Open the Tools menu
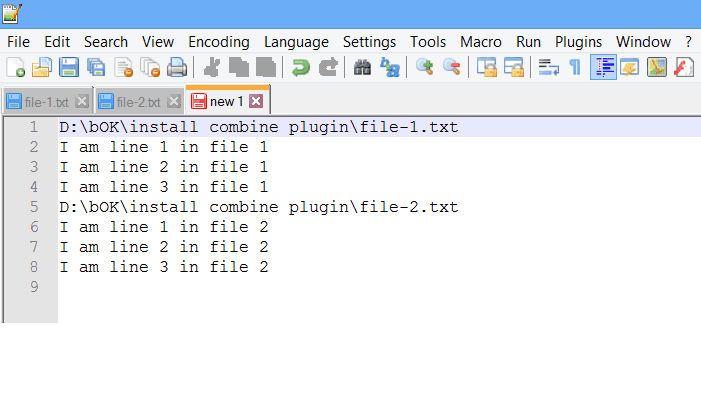 click(x=428, y=42)
